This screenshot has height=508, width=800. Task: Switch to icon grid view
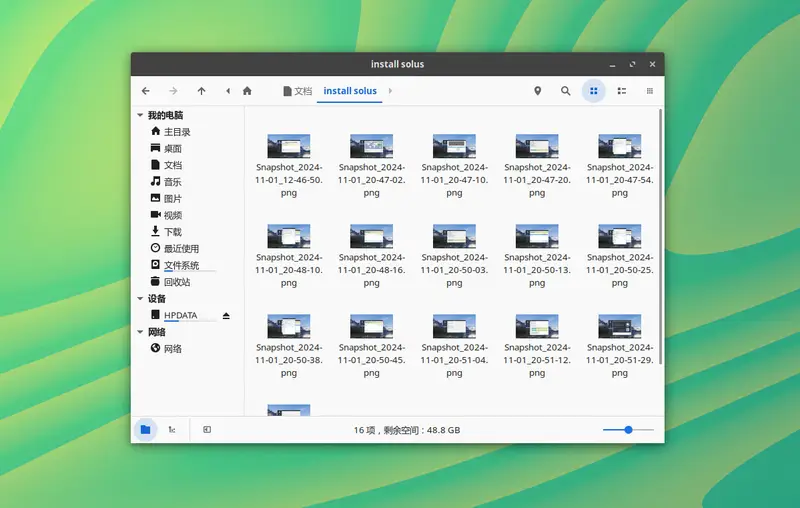(x=594, y=91)
